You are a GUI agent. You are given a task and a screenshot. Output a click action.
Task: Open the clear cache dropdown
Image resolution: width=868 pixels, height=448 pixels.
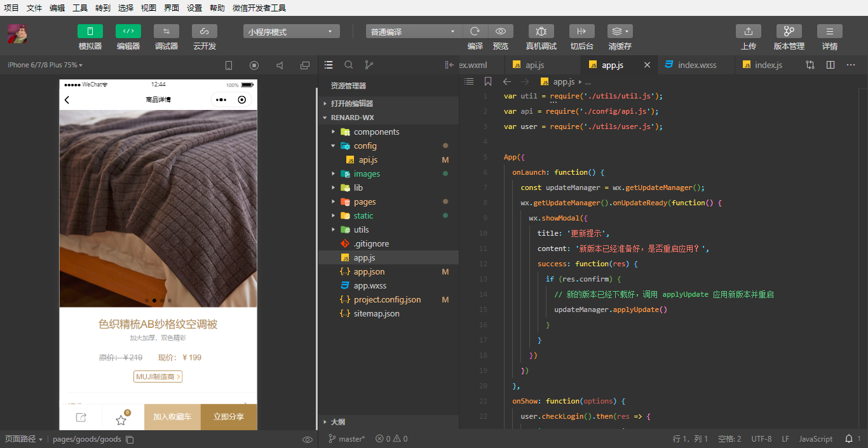(620, 31)
